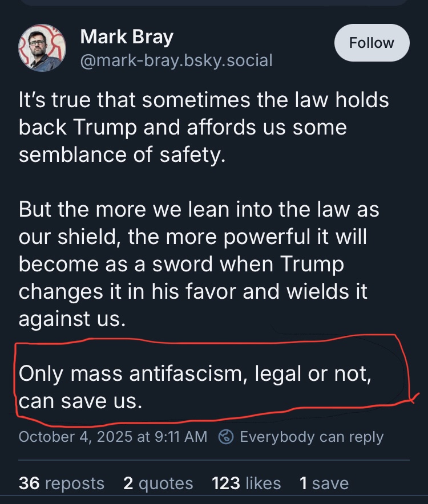This screenshot has height=504, width=428.
Task: Click the red hand-drawn outline's right-side tail
Action: pos(413,397)
